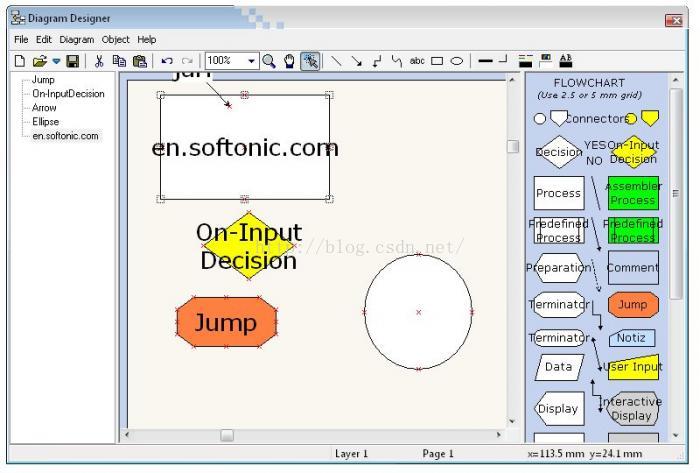This screenshot has width=700, height=473.
Task: Pick the Data template in the palette
Action: [559, 367]
